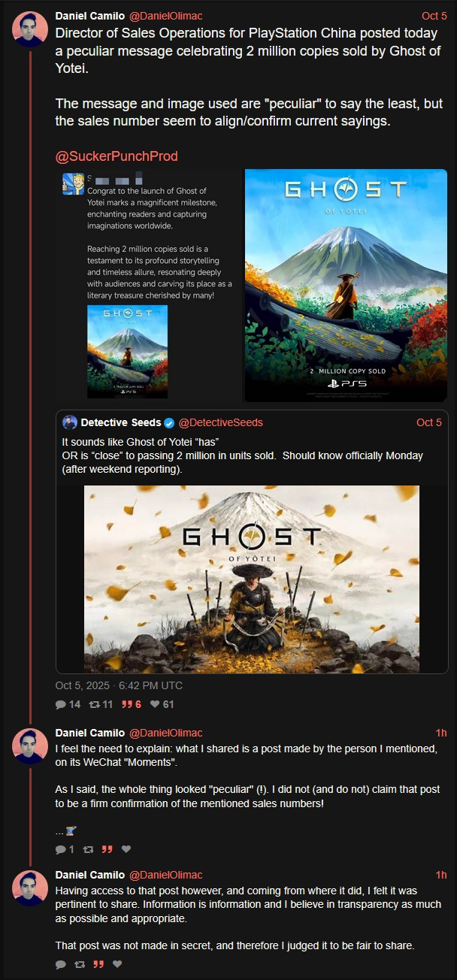Click Daniel Camilo's avatar on top post
Image resolution: width=457 pixels, height=980 pixels.
31,29
